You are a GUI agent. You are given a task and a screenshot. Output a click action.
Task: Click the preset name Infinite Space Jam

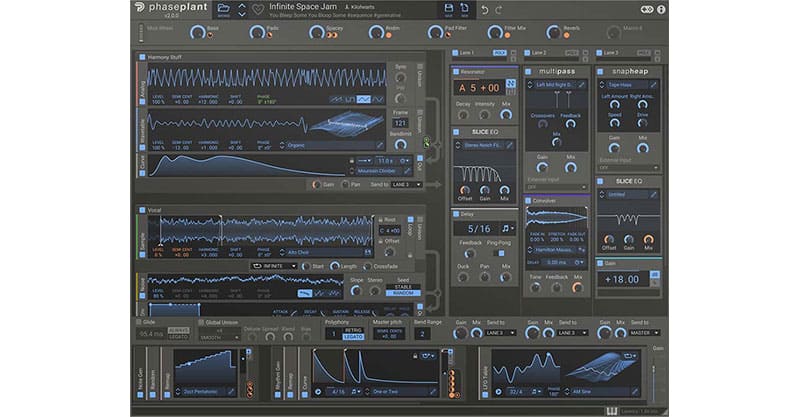pyautogui.click(x=303, y=7)
